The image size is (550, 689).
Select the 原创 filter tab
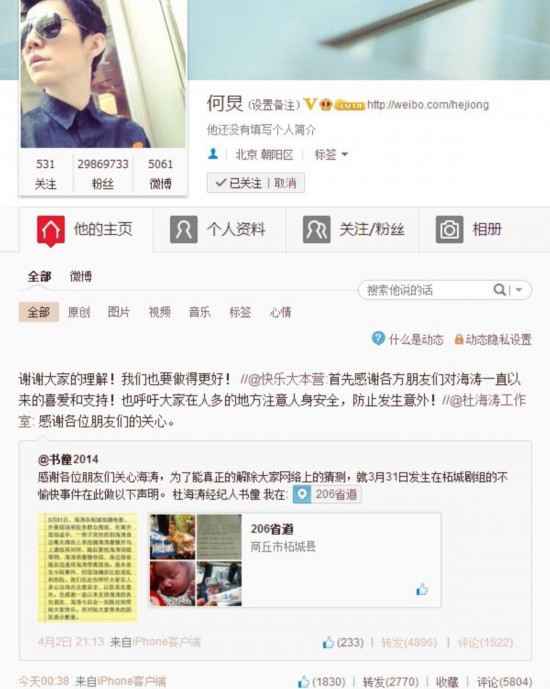pyautogui.click(x=79, y=312)
